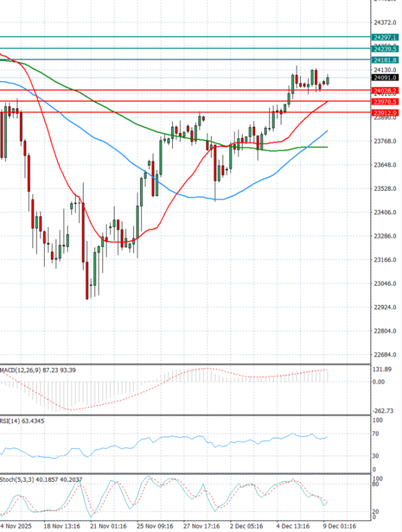Screen dimensions: 402x532
Task: Click the 24297.1 resistance level label
Action: (386, 37)
